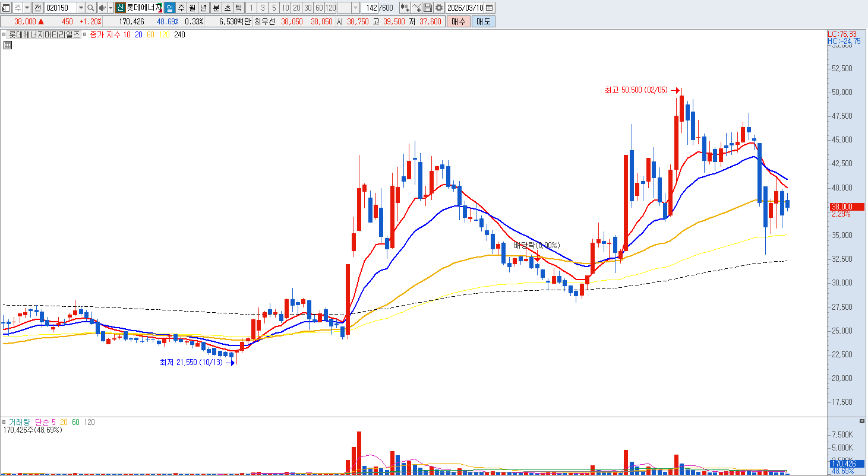
Task: Expand the stock code 020150 dropdown
Action: click(x=81, y=8)
